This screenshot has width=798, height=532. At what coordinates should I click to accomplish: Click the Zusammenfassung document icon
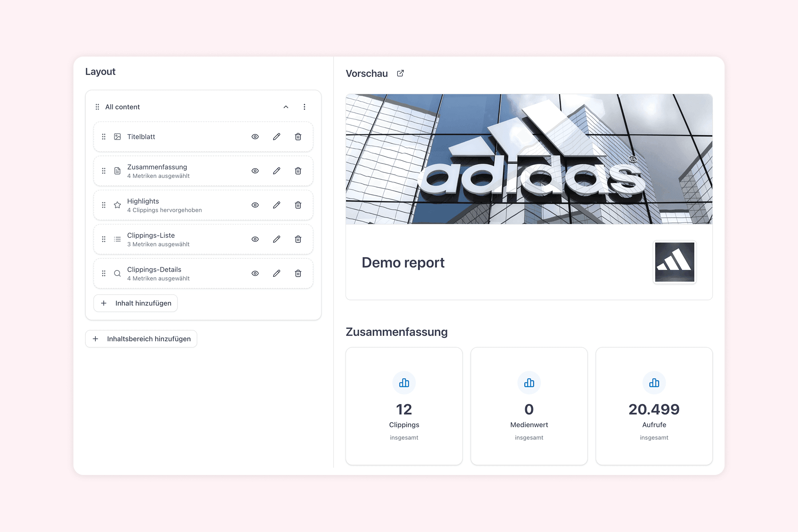[117, 171]
